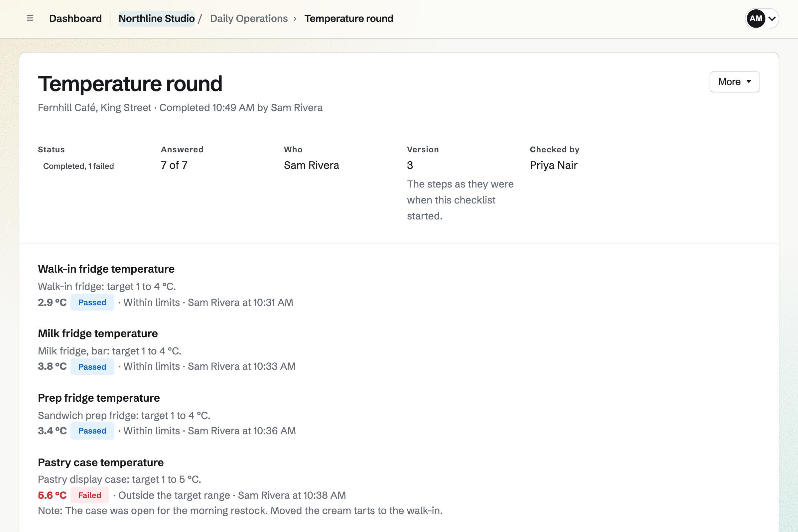Click 'Pastry display case: target 1 to 5 °C.'
Viewport: 798px width, 532px height.
[119, 479]
